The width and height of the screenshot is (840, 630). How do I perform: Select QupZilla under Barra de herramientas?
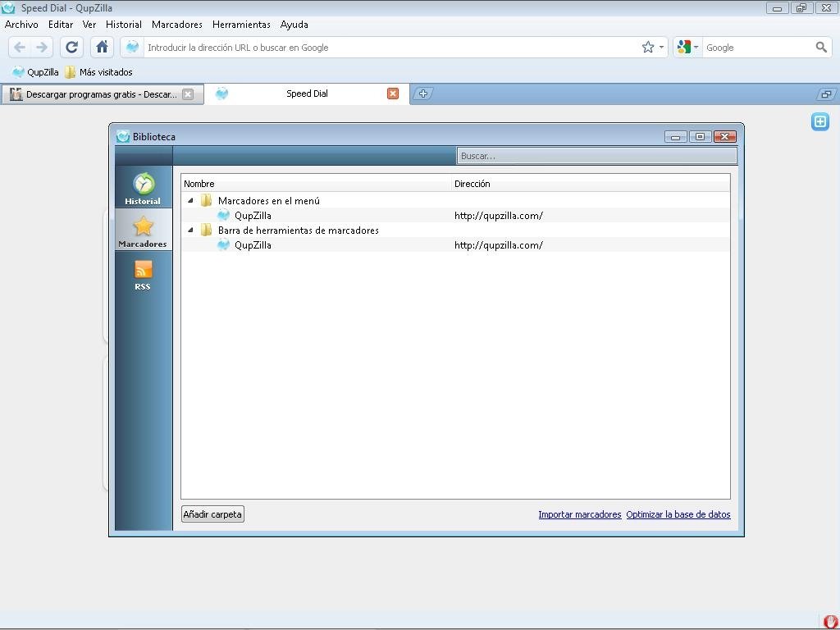[253, 244]
